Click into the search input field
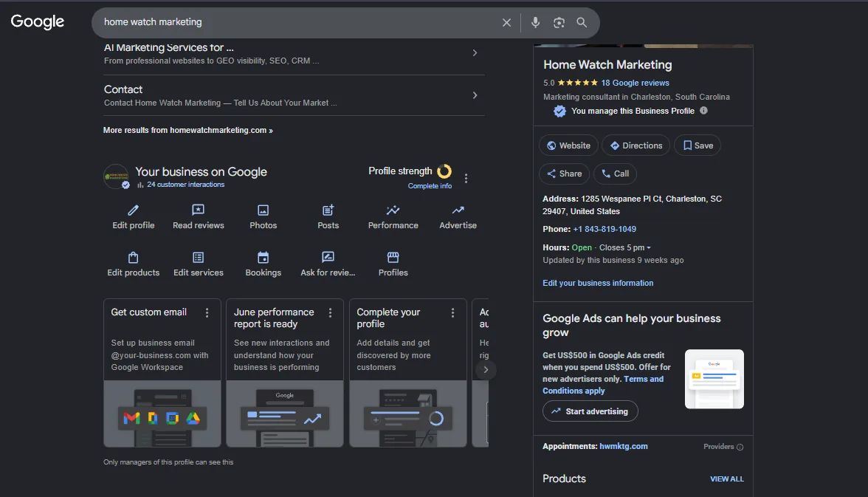868x497 pixels. click(x=299, y=22)
